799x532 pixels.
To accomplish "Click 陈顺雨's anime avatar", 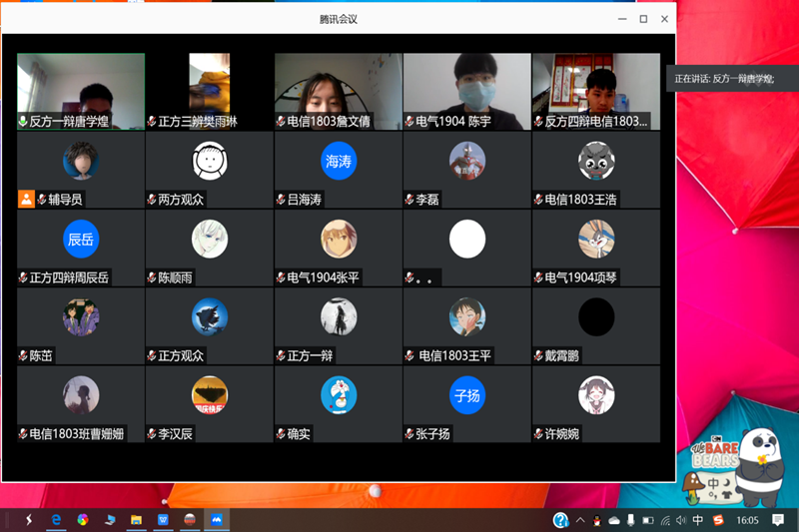I will 210,239.
